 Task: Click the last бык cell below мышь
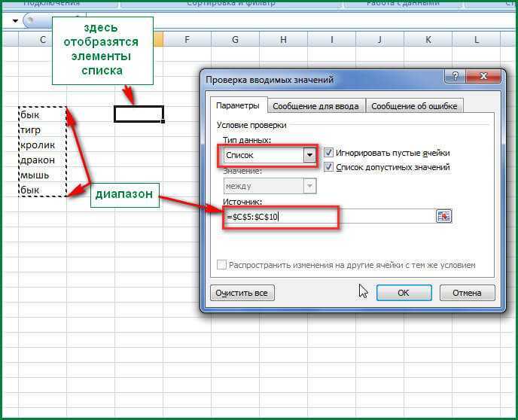point(43,190)
